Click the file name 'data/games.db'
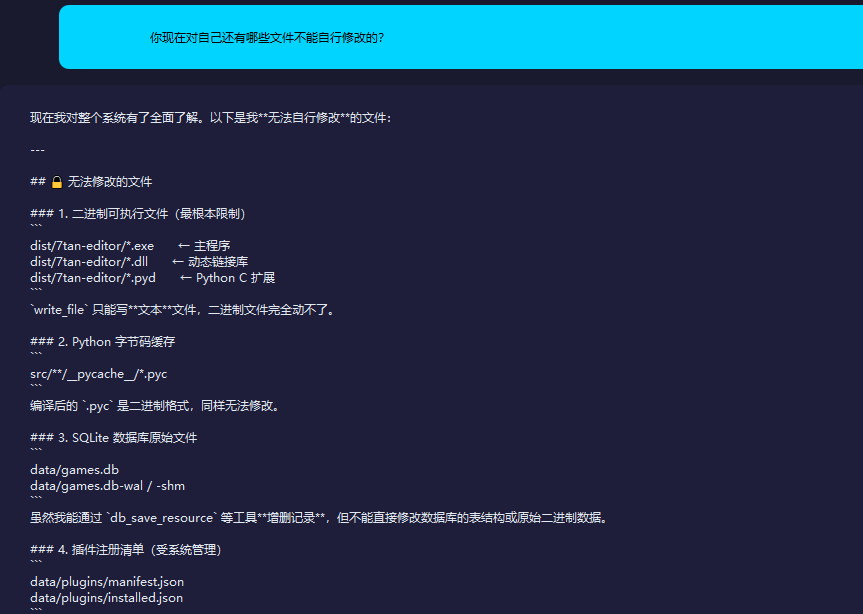The image size is (863, 614). 74,470
